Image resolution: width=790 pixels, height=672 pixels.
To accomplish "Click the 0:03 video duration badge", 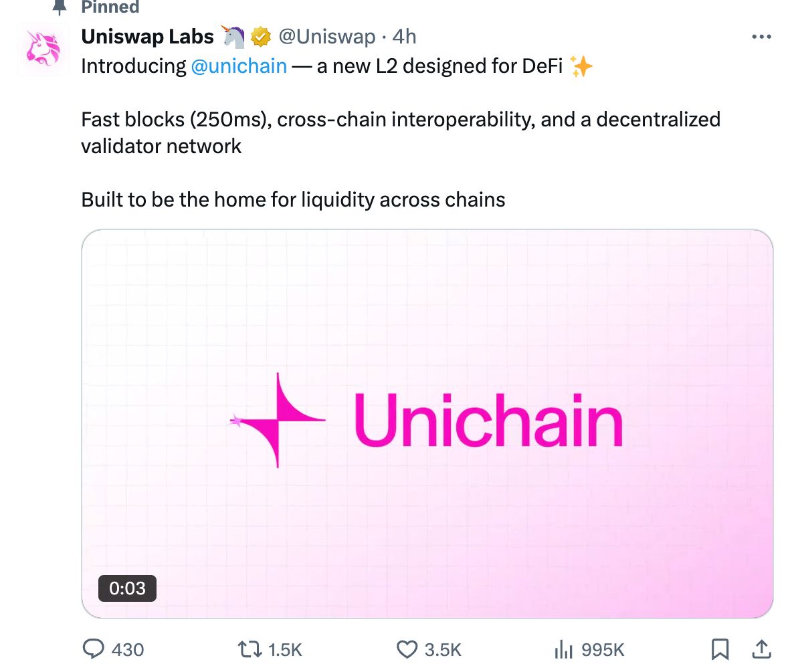I will tap(127, 588).
